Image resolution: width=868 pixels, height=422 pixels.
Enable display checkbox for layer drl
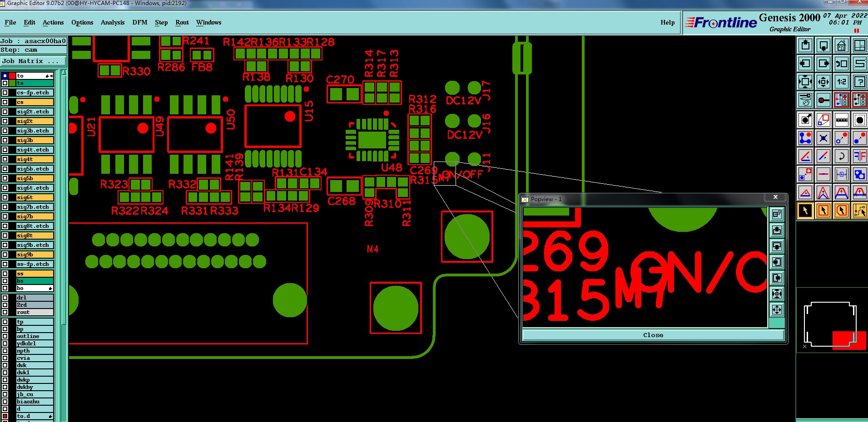click(5, 298)
